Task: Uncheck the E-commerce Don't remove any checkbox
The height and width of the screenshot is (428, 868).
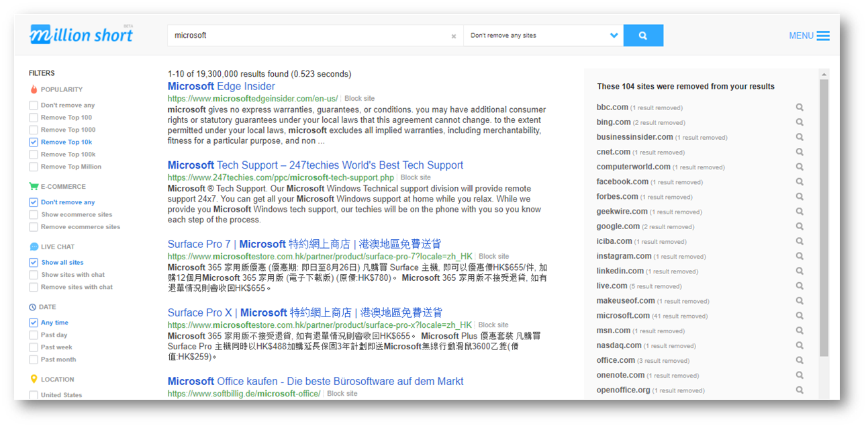Action: [34, 202]
